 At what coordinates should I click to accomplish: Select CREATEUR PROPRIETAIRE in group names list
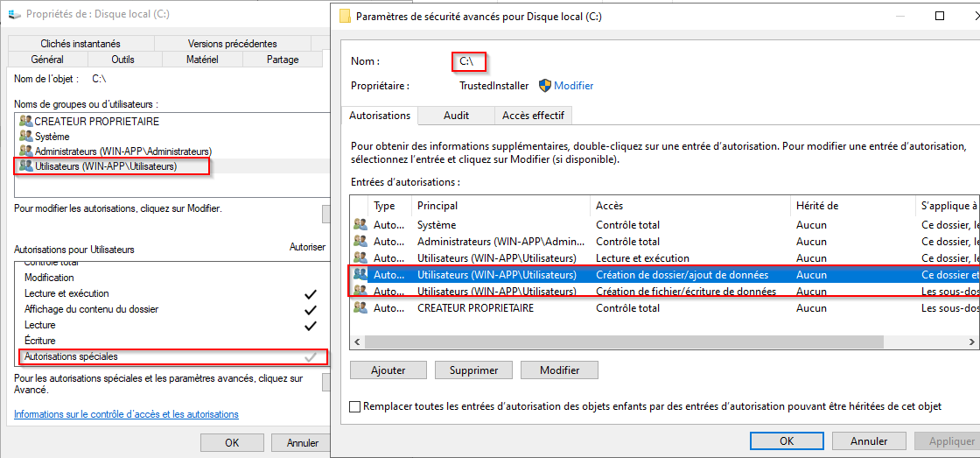tap(97, 122)
